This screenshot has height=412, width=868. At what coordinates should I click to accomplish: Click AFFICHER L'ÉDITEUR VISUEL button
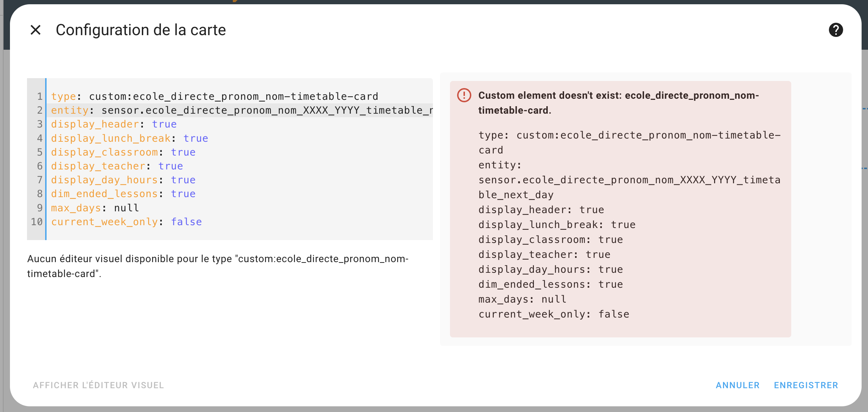(x=98, y=385)
